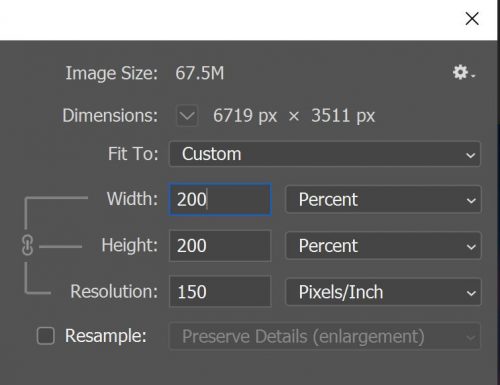
Task: Open the Width unit Percent dropdown
Action: tap(383, 200)
